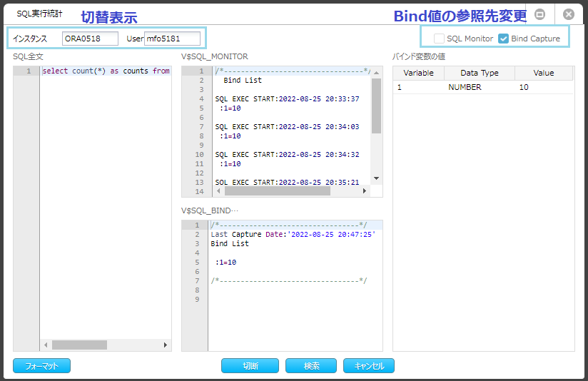Viewport: 588px width, 381px height.
Task: Click the 検索 button
Action: (311, 366)
